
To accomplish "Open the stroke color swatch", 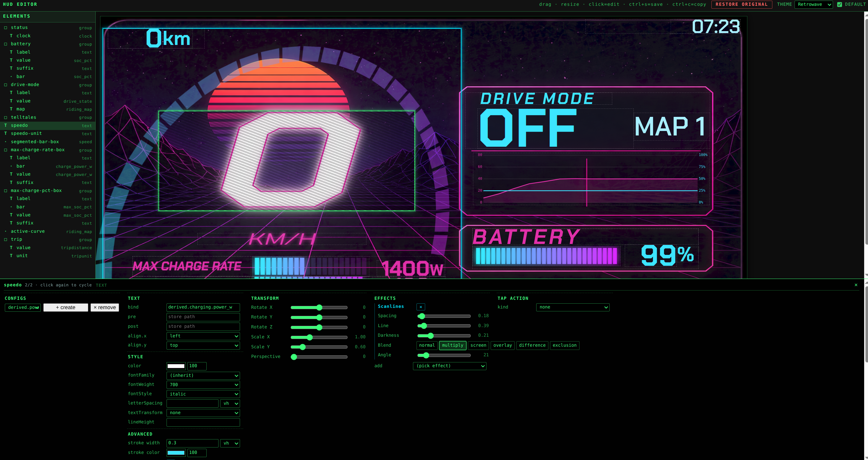I will pyautogui.click(x=176, y=453).
